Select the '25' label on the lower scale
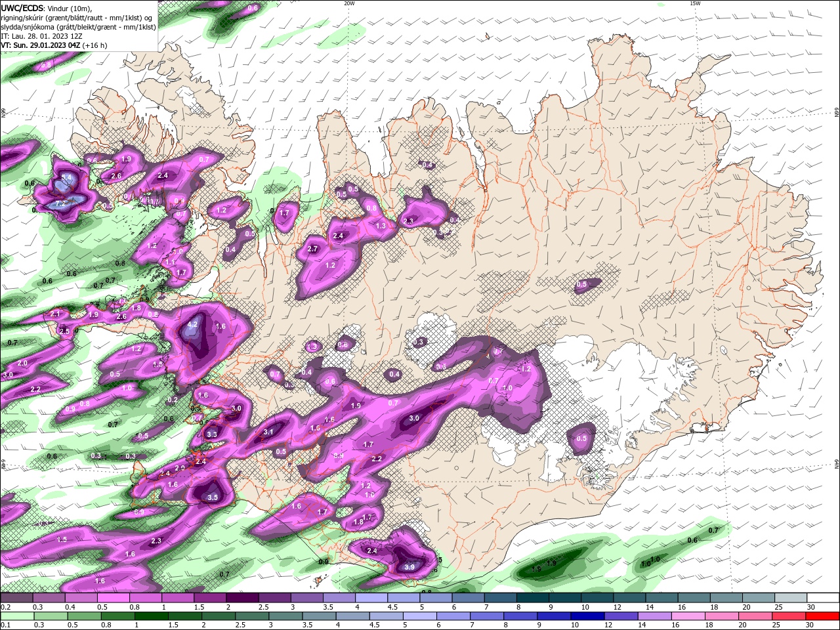This screenshot has height=630, width=840. tap(775, 625)
